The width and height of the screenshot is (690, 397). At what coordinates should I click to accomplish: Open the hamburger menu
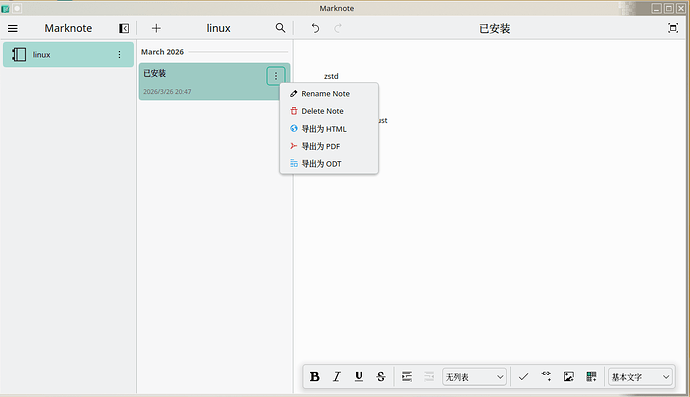point(13,28)
